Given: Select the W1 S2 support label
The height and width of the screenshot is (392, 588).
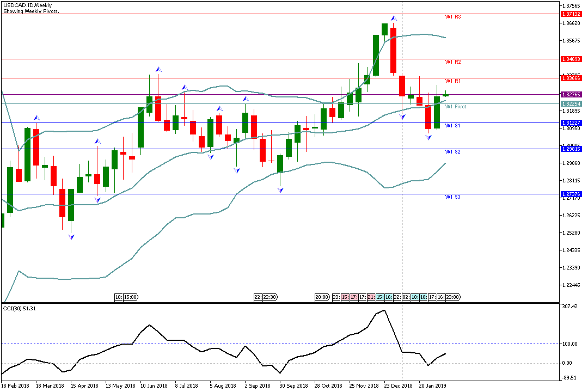Looking at the screenshot, I should (452, 152).
